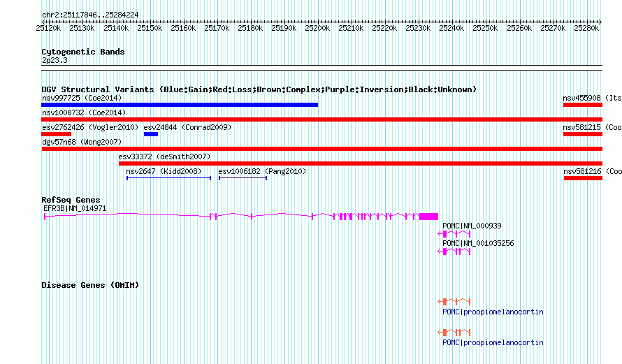622x364 pixels.
Task: Click the short red esv2762426 bar
Action: tap(57, 134)
